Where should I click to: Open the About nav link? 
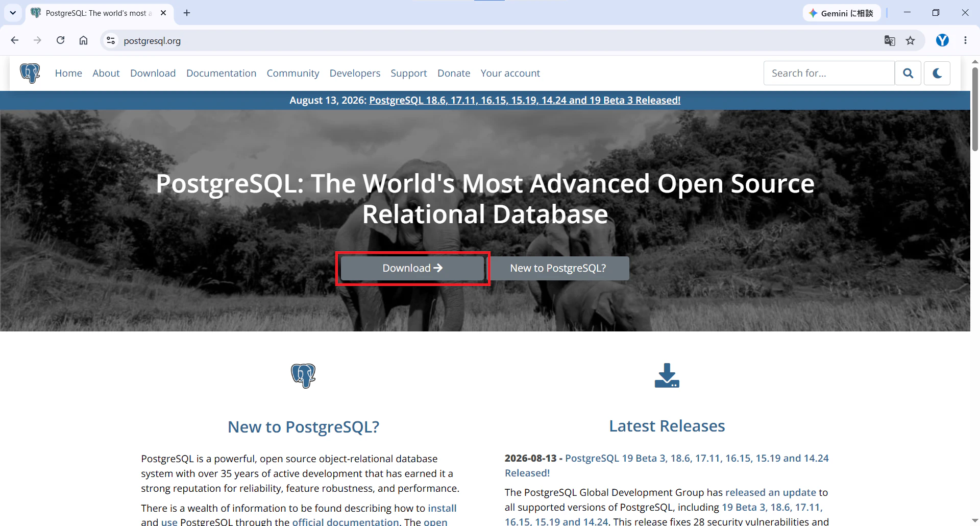pos(106,73)
